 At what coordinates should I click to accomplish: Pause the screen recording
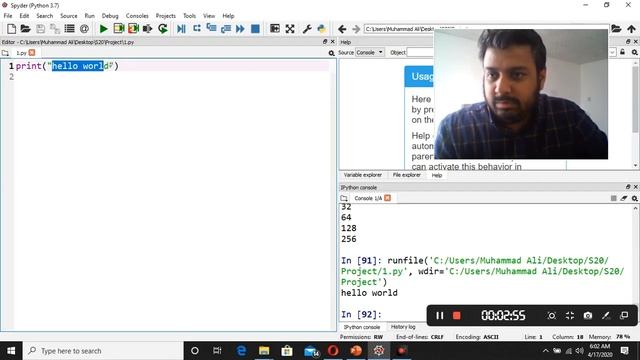[x=440, y=316]
